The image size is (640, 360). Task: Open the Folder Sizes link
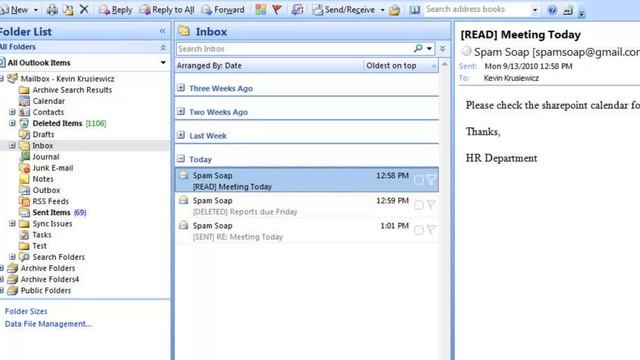pos(26,311)
